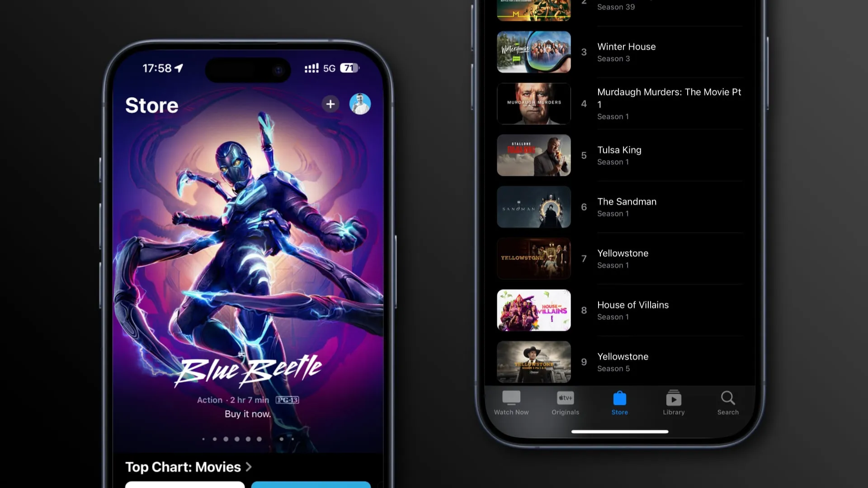Open the Yellowstone Season 5 listing

point(623,361)
